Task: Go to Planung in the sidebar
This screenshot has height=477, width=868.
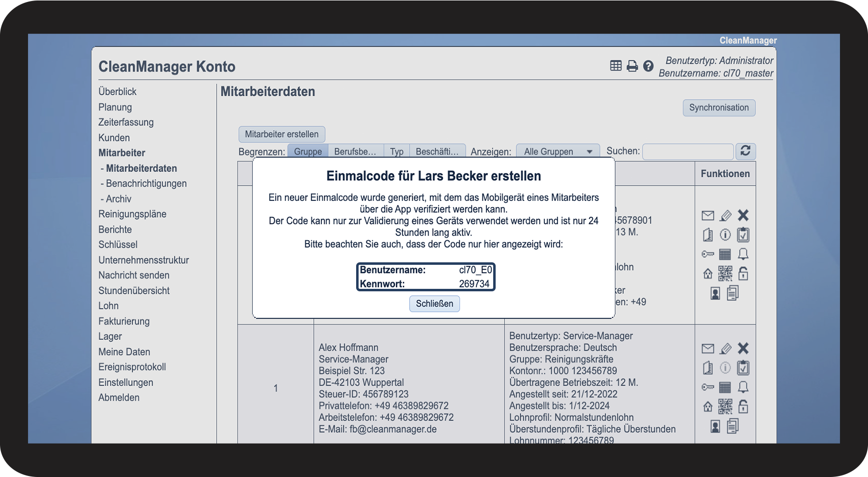Action: (x=115, y=107)
